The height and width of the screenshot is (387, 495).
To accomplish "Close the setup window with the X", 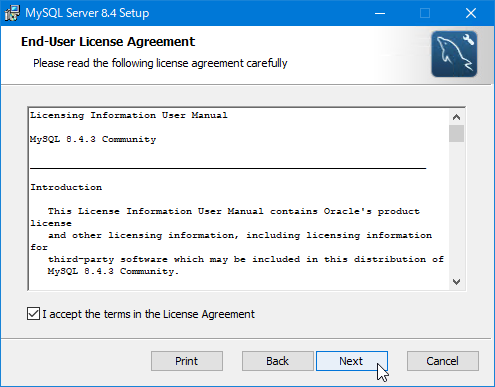I will [x=471, y=13].
